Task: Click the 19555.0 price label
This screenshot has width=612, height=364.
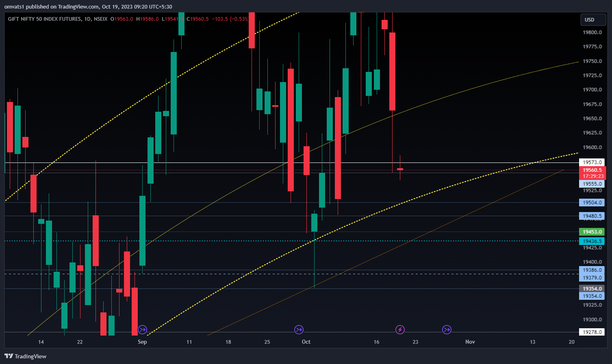Action: point(592,184)
